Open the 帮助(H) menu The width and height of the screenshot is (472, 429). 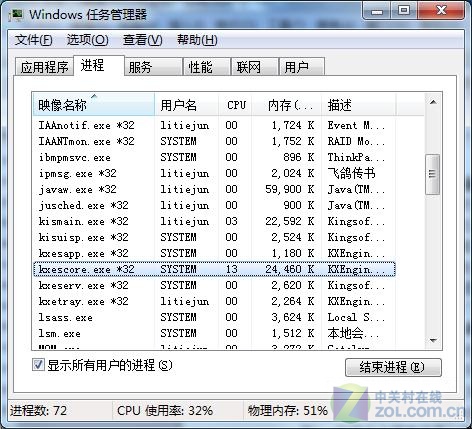(197, 40)
